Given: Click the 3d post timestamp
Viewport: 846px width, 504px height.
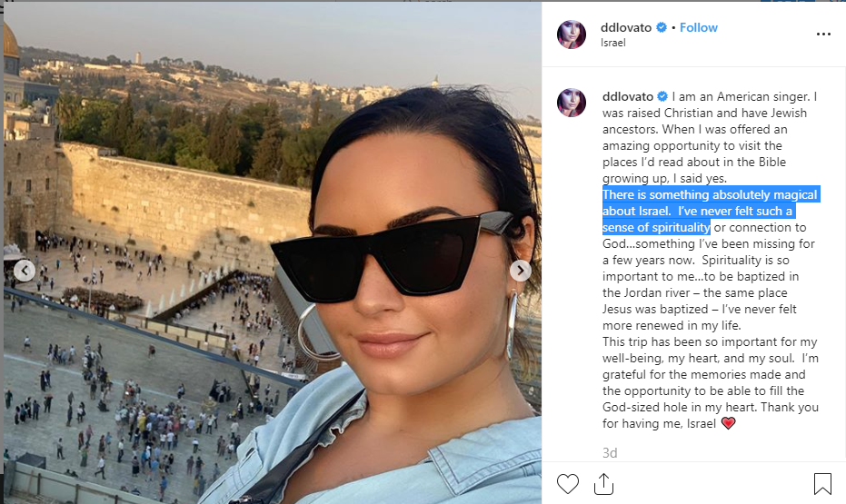Looking at the screenshot, I should click(x=610, y=453).
